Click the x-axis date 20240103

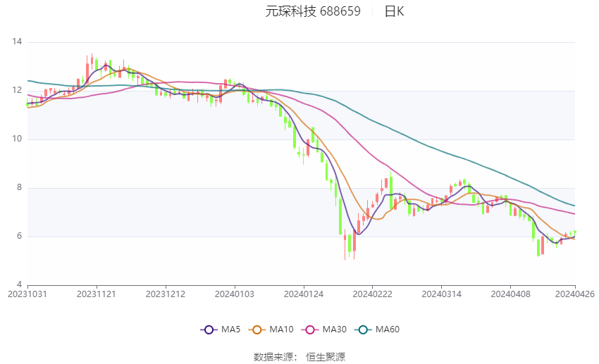[x=235, y=294]
